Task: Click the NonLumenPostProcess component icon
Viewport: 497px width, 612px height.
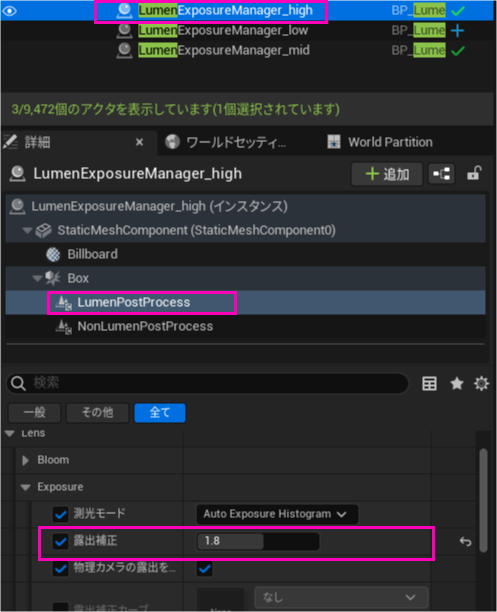Action: point(64,327)
